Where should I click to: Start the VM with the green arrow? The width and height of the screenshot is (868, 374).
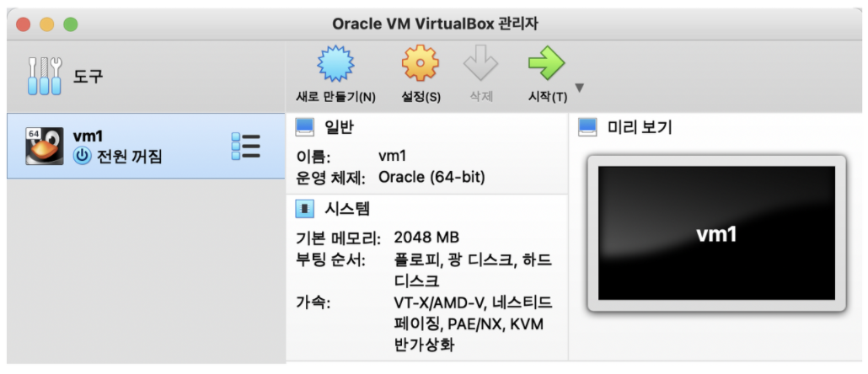pyautogui.click(x=546, y=62)
